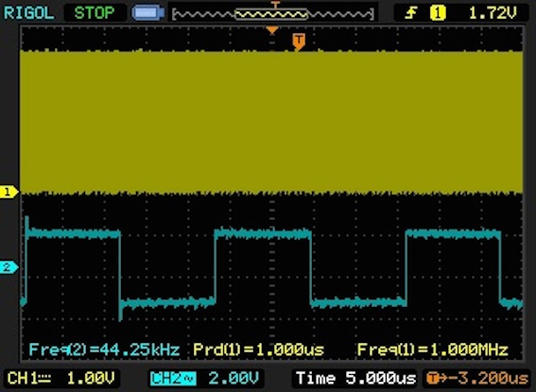Click the yellow channel 1 waveform band
536x392 pixels.
pyautogui.click(x=271, y=122)
